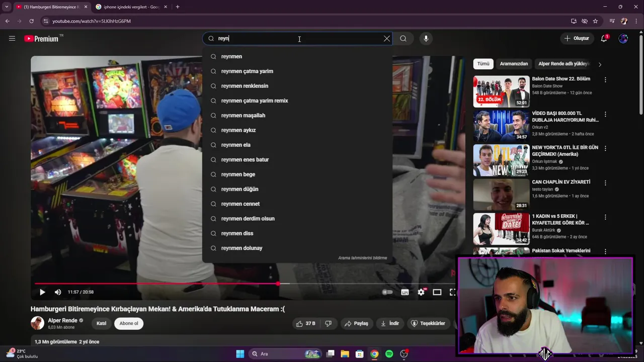Screen dimensions: 644x362
Task: Select 'reynmen diss' suggestion
Action: (297, 233)
